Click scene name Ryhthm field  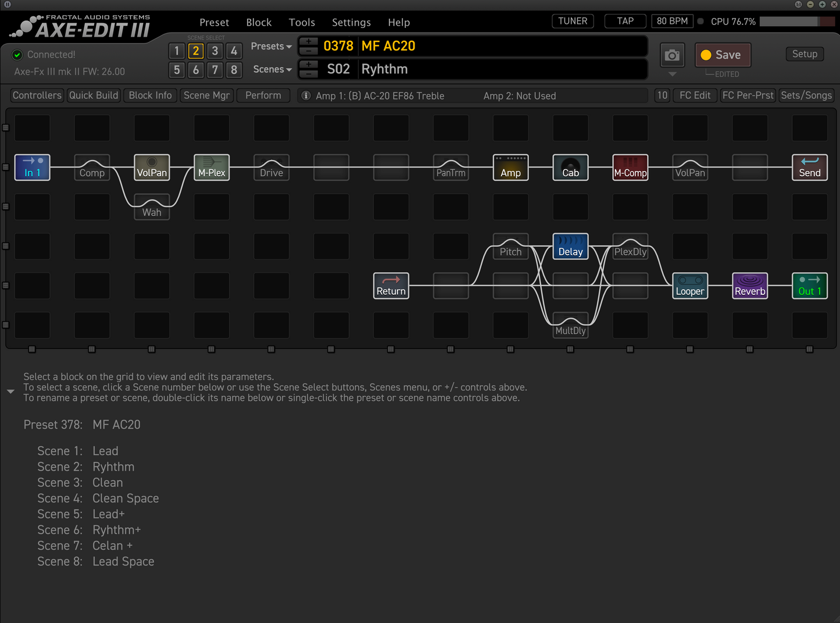click(x=502, y=69)
